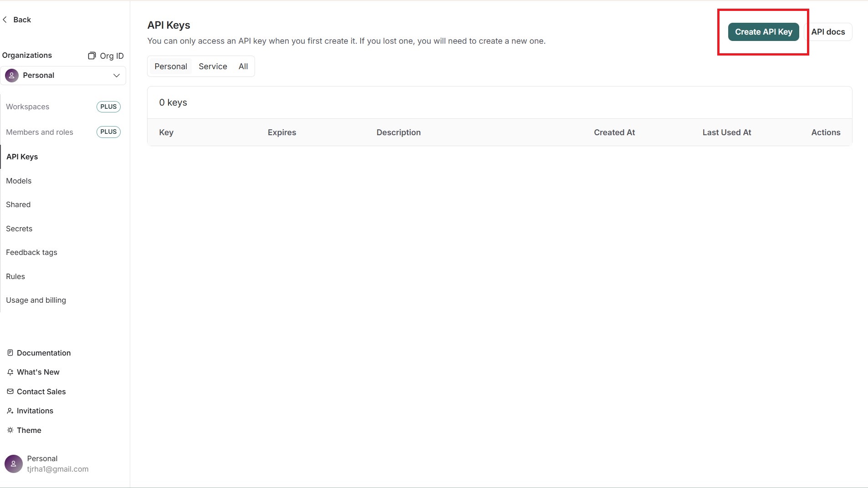Copy Org ID using the copy icon
868x488 pixels.
92,56
